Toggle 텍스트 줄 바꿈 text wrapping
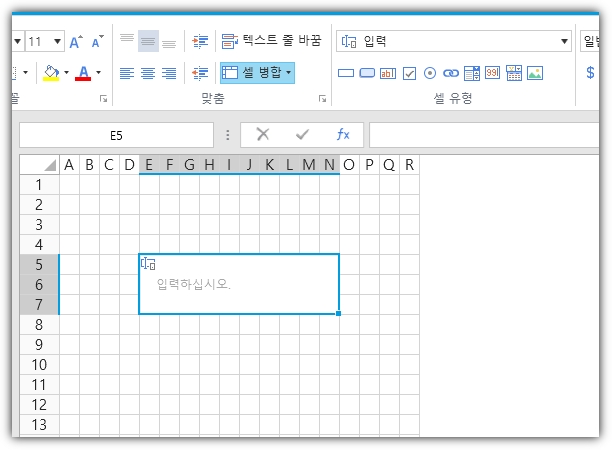Image resolution: width=612 pixels, height=450 pixels. click(271, 41)
